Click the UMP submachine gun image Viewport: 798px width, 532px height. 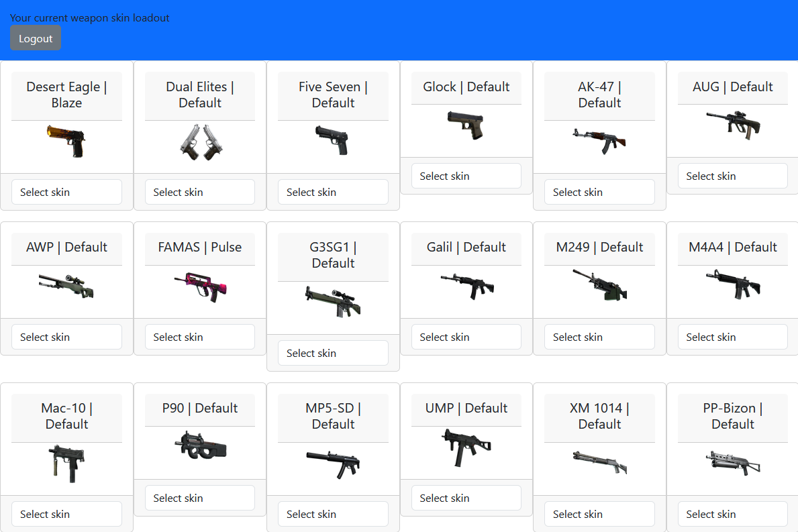tap(466, 447)
